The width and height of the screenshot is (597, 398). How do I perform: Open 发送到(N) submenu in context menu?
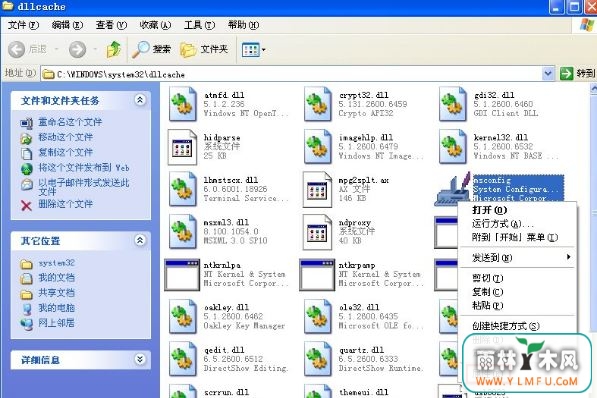click(517, 258)
